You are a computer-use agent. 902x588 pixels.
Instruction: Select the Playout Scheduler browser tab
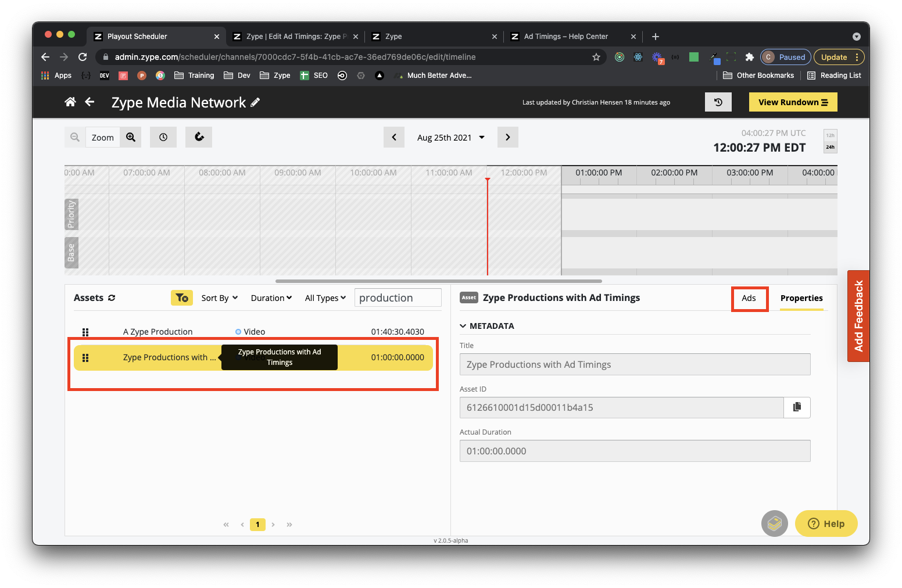156,37
